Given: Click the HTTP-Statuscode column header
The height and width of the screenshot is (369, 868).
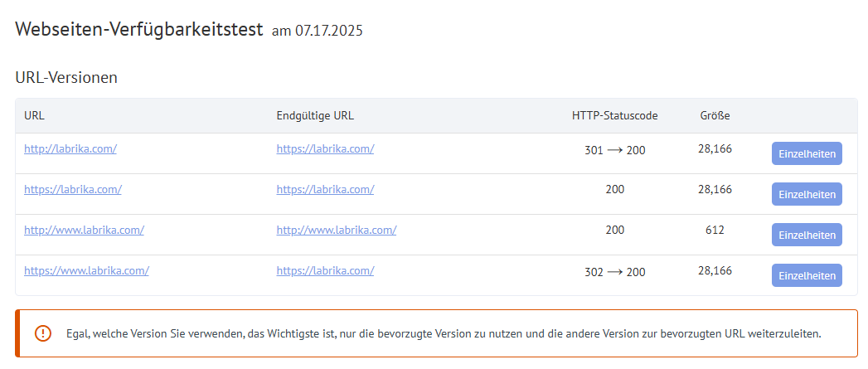Looking at the screenshot, I should coord(614,116).
